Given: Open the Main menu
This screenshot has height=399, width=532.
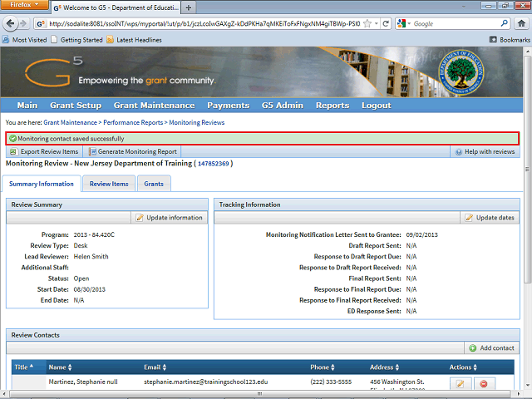Looking at the screenshot, I should pyautogui.click(x=27, y=106).
